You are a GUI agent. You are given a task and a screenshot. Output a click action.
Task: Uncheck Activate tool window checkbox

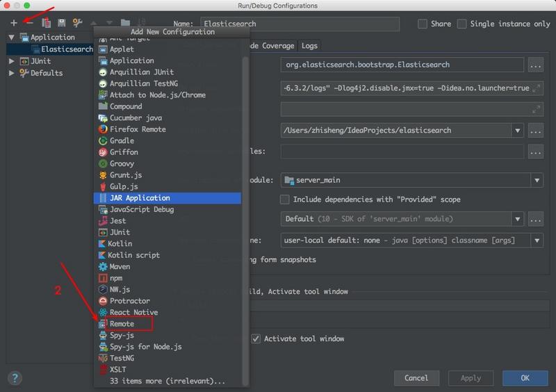pos(255,338)
